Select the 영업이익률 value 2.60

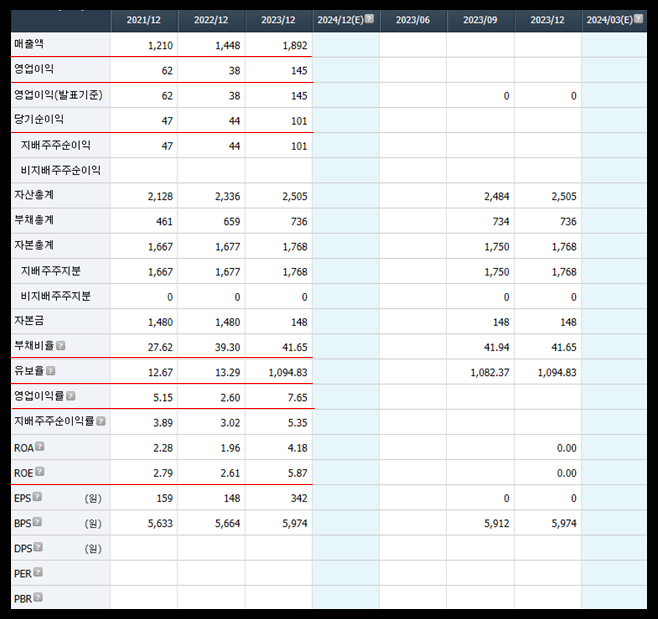[230, 397]
